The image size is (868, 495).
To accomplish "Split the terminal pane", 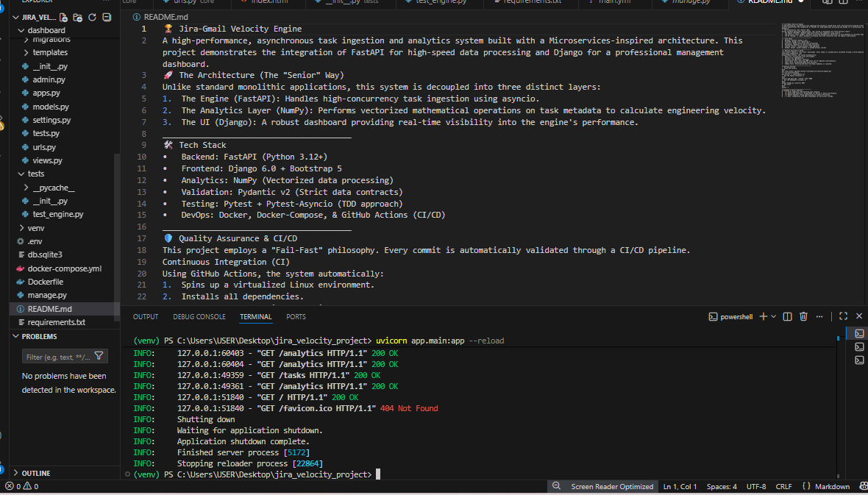I will click(787, 316).
